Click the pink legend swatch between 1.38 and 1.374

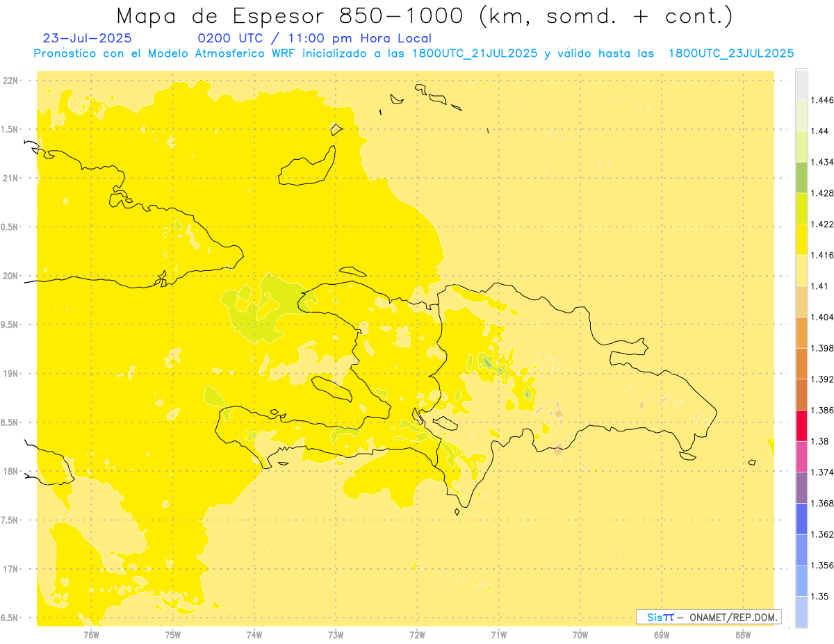tap(801, 456)
